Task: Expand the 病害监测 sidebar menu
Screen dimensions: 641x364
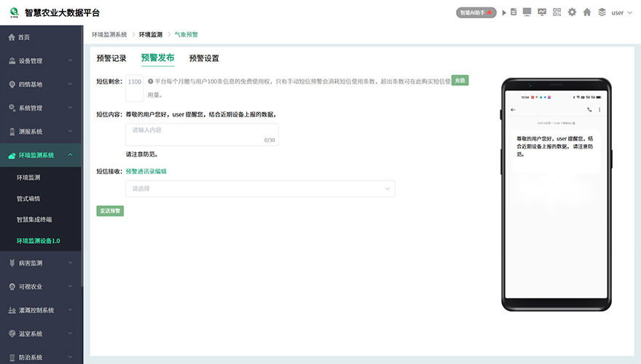Action: pos(41,263)
